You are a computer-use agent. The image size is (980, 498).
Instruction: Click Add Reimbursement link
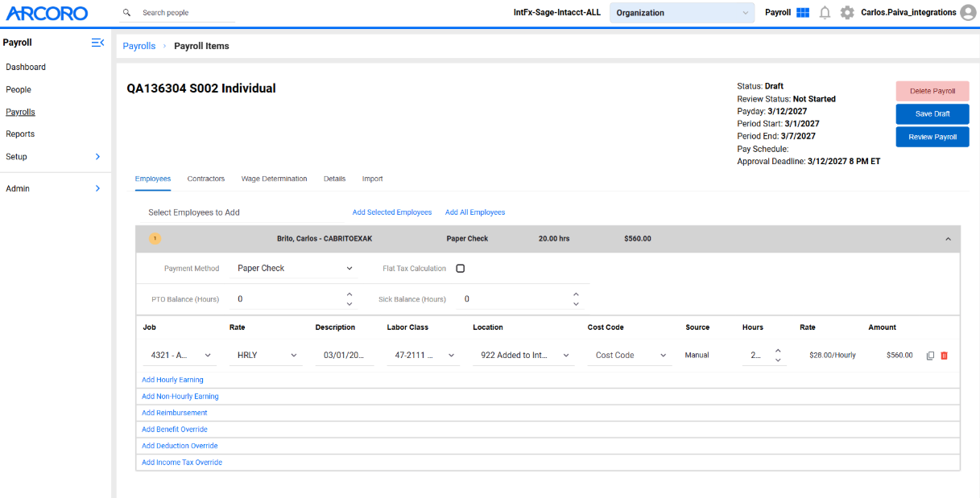click(175, 413)
